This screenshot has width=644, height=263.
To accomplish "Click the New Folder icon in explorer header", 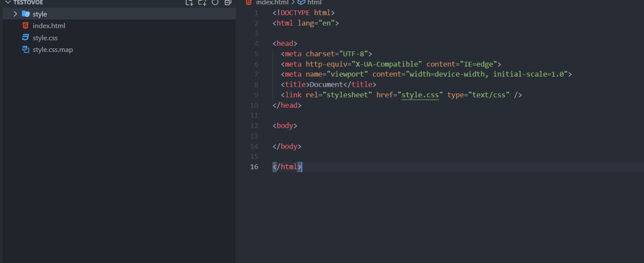I will 202,3.
